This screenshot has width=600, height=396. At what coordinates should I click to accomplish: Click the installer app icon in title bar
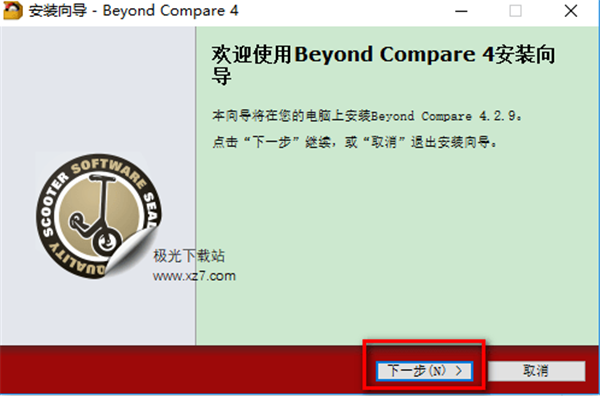click(12, 10)
